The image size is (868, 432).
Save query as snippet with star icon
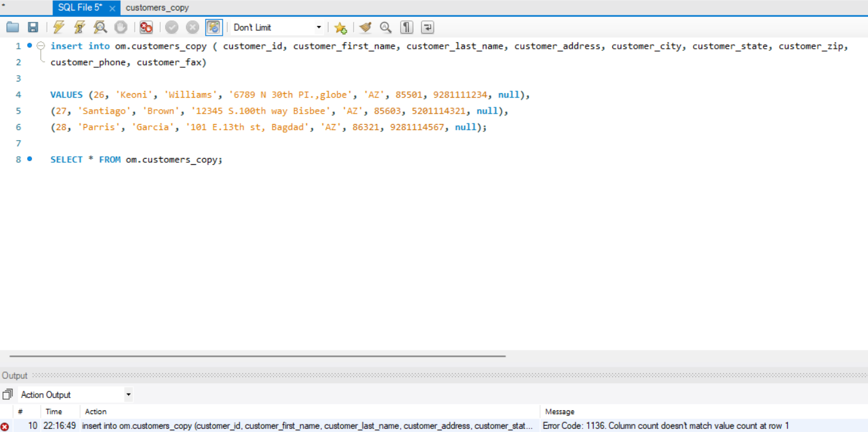point(340,27)
